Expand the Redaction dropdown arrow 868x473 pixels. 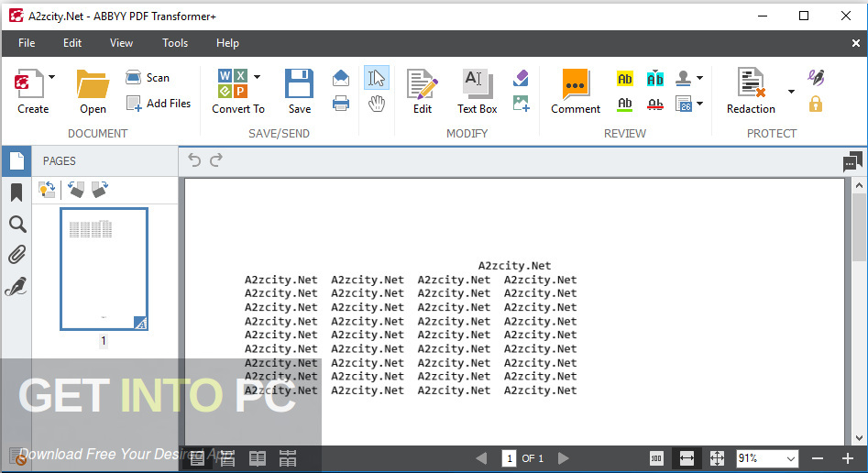pos(791,92)
